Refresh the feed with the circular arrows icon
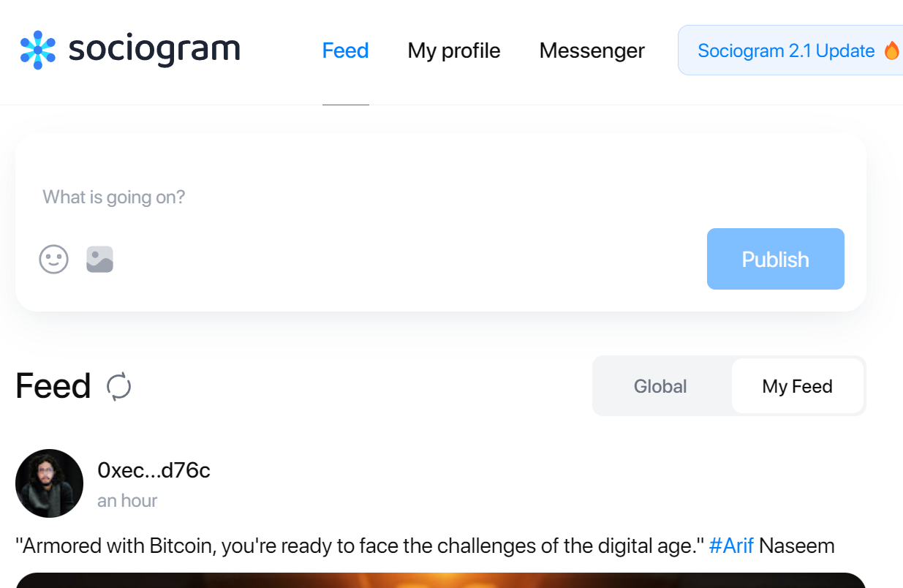The height and width of the screenshot is (588, 903). click(118, 386)
